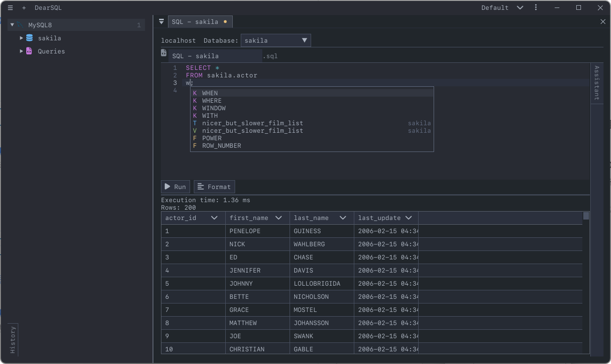Open the Assistant side tab
This screenshot has height=364, width=611.
(x=596, y=83)
